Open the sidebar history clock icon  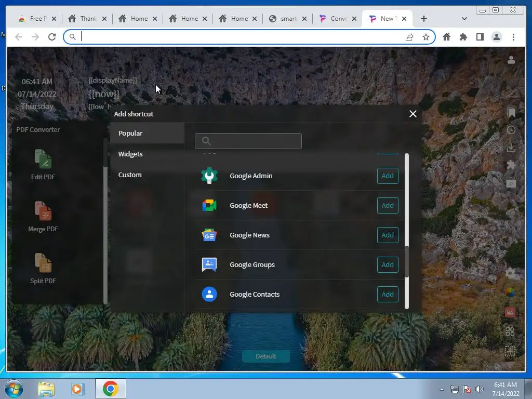[x=511, y=129]
